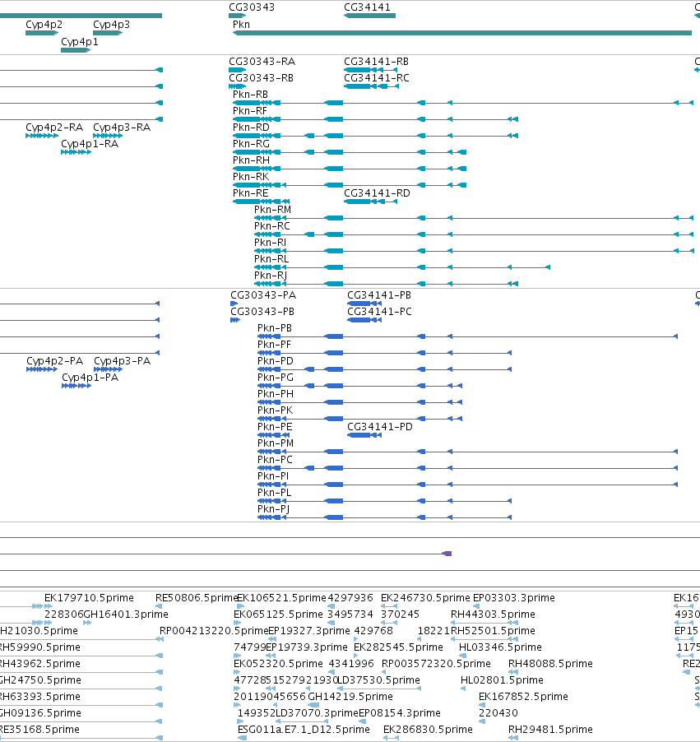Open the CG34141-RC transcript label
Image resolution: width=700 pixels, height=742 pixels.
point(377,78)
